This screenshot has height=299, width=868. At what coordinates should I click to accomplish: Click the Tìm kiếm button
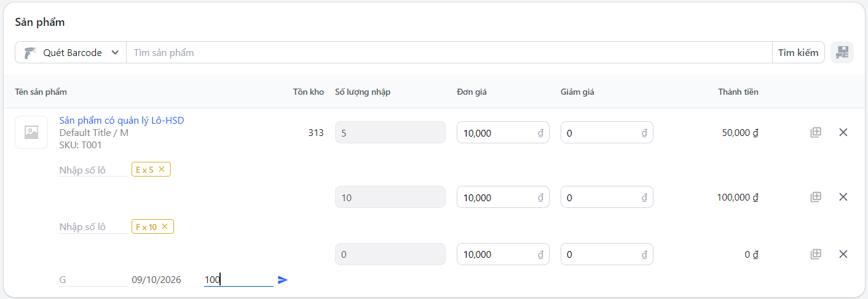click(x=798, y=52)
